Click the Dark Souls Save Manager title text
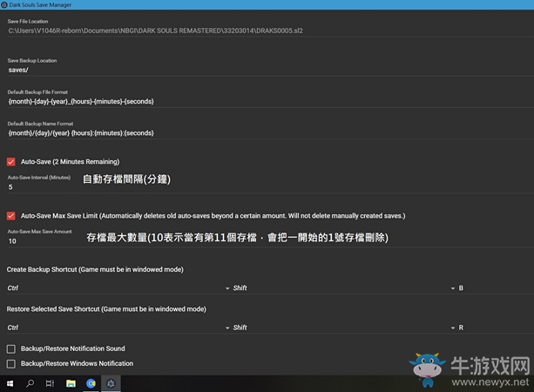 pos(40,4)
